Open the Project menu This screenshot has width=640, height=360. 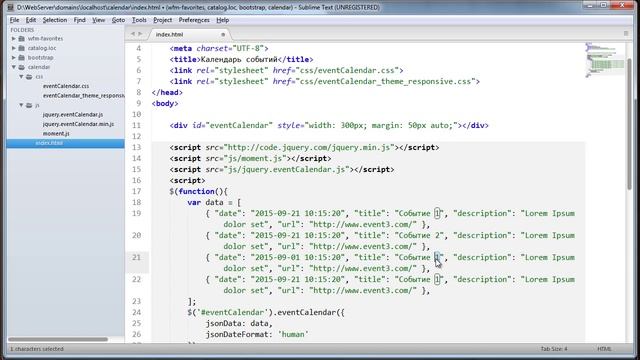[162, 20]
